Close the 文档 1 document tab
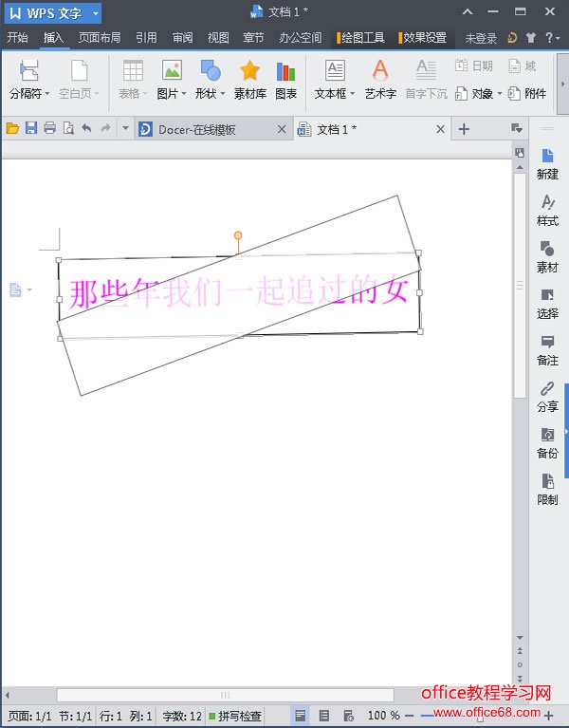The image size is (569, 728). (441, 129)
